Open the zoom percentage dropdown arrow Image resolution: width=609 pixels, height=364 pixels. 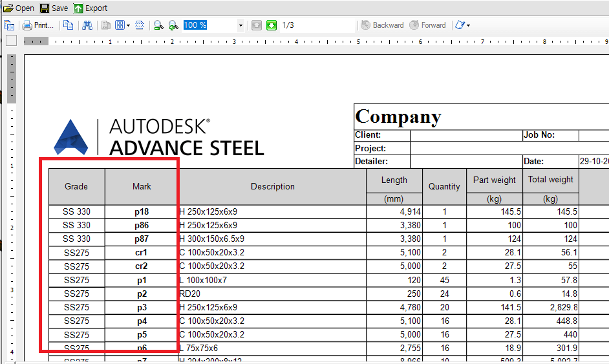click(x=240, y=26)
